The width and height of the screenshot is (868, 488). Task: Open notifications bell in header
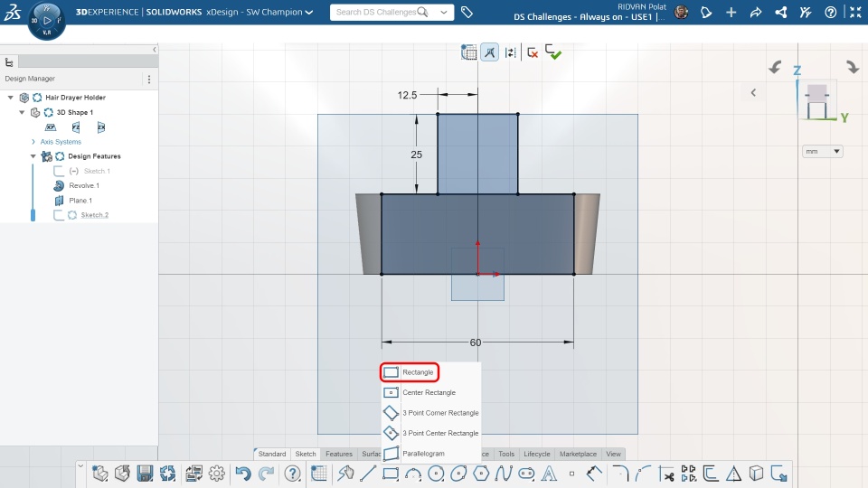tap(706, 12)
